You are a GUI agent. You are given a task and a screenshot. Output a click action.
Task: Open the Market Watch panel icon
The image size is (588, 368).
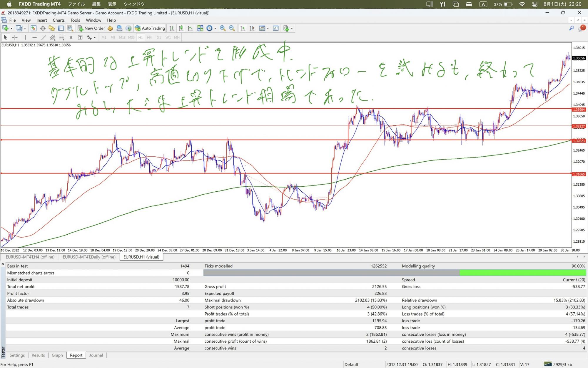pos(34,28)
